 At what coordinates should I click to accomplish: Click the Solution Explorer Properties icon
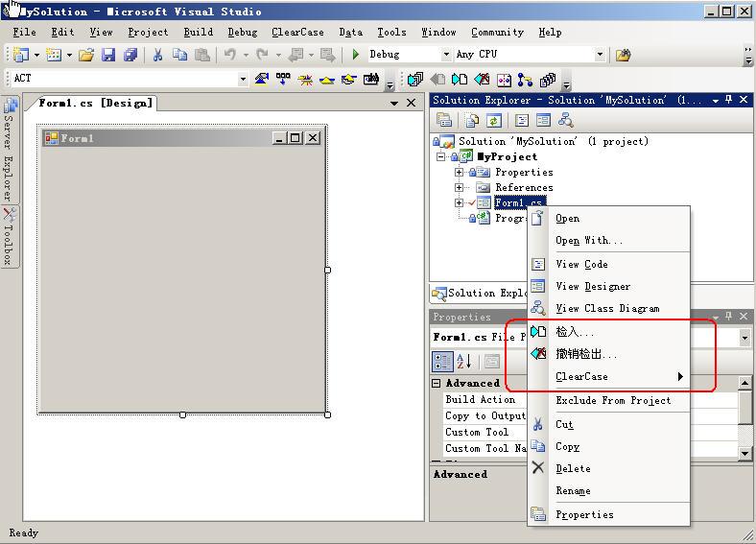(x=444, y=120)
